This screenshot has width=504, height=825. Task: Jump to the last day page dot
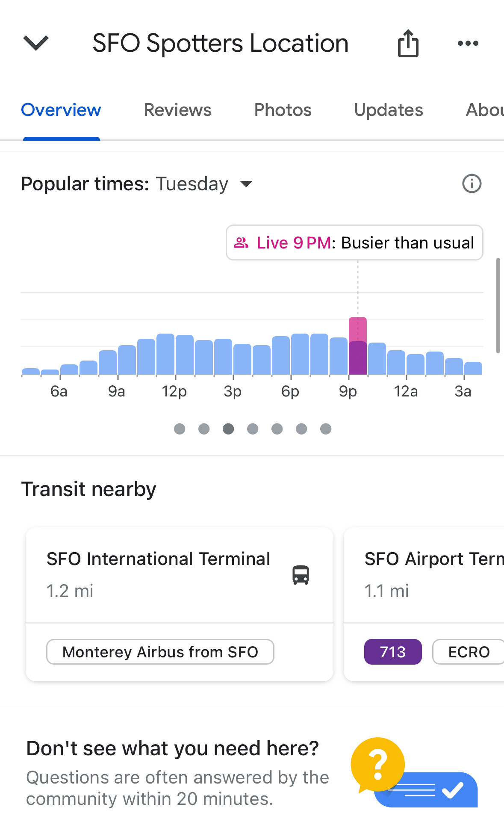326,429
